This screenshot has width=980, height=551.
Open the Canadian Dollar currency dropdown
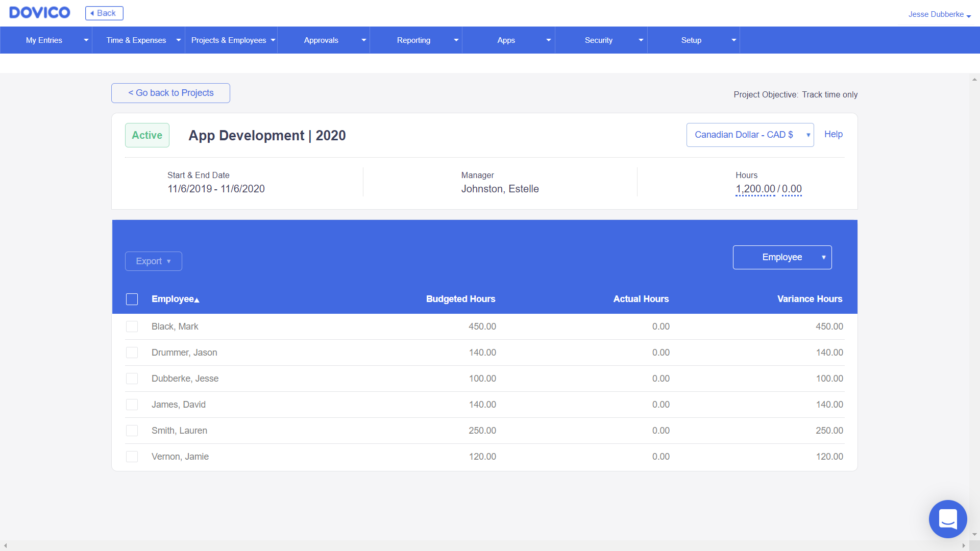click(x=750, y=135)
